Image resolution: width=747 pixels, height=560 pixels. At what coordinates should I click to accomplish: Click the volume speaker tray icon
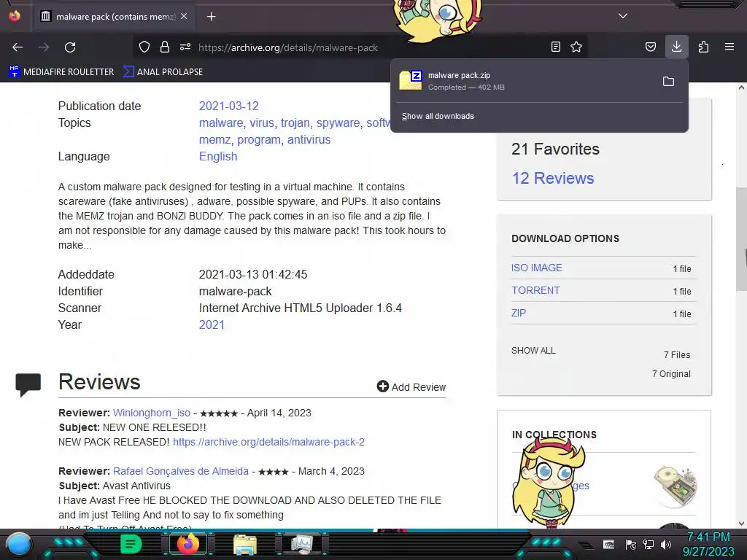click(x=666, y=544)
